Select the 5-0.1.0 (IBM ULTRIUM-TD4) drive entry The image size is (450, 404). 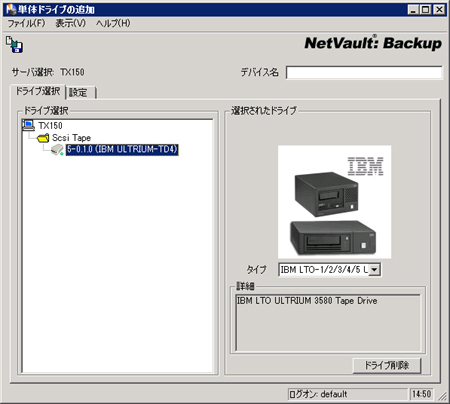pyautogui.click(x=122, y=149)
